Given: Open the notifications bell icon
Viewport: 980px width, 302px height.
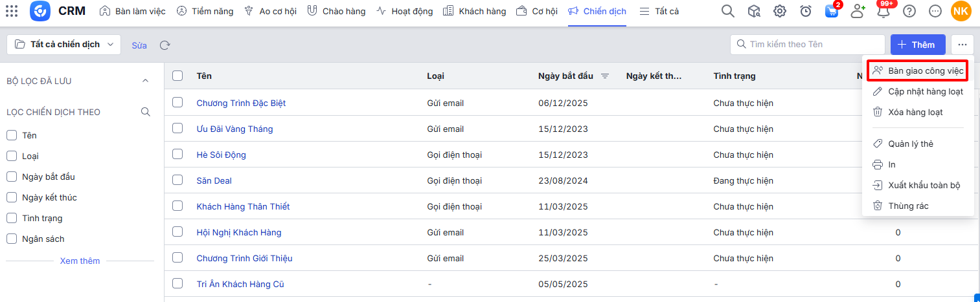Looking at the screenshot, I should click(x=883, y=11).
